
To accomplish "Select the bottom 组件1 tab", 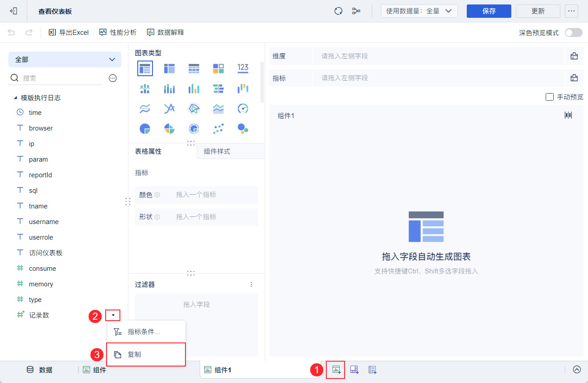I will 260,370.
